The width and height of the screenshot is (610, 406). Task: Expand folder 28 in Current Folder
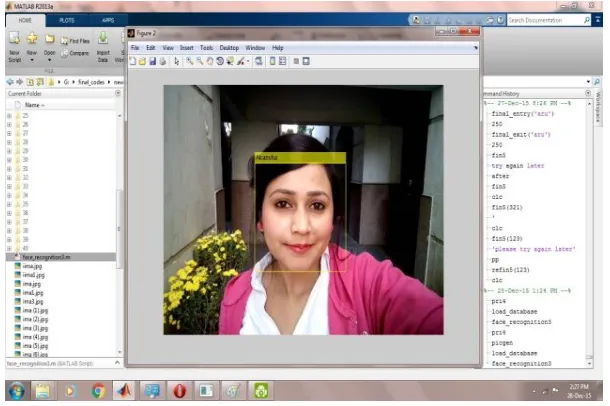click(x=9, y=142)
